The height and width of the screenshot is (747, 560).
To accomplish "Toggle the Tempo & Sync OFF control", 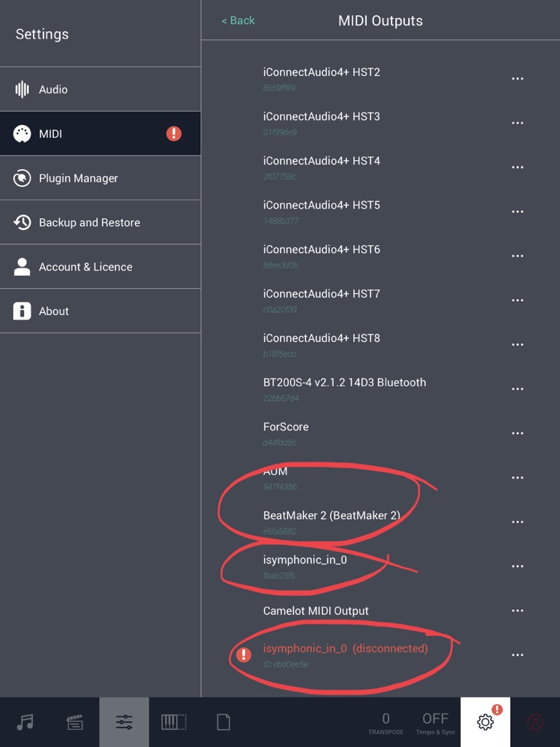I will tap(435, 722).
